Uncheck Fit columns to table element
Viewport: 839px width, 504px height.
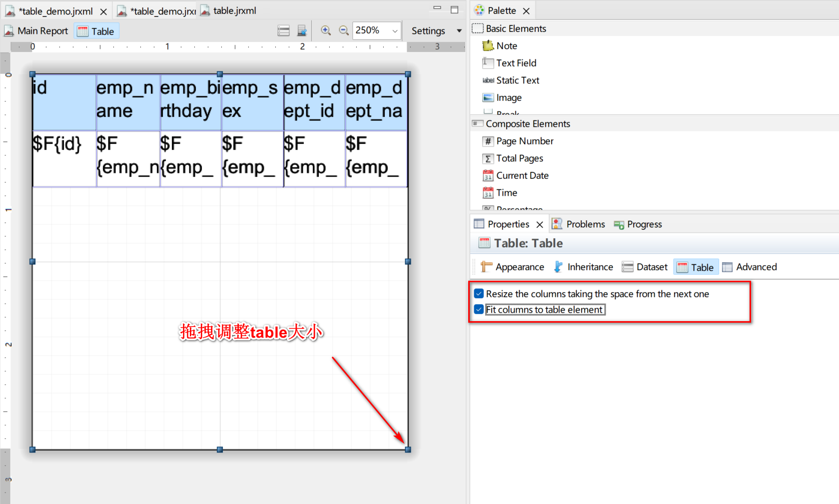[479, 309]
